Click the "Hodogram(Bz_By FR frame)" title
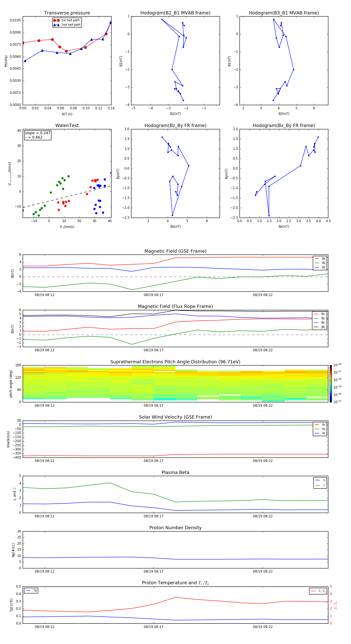351x644 pixels. pos(175,125)
